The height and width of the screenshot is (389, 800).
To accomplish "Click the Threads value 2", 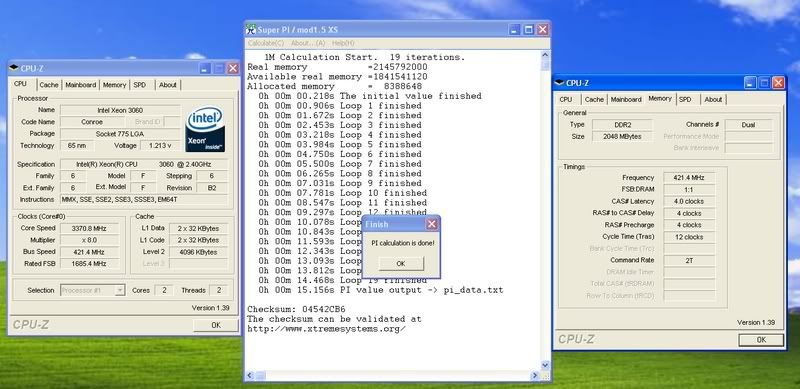I will 218,290.
